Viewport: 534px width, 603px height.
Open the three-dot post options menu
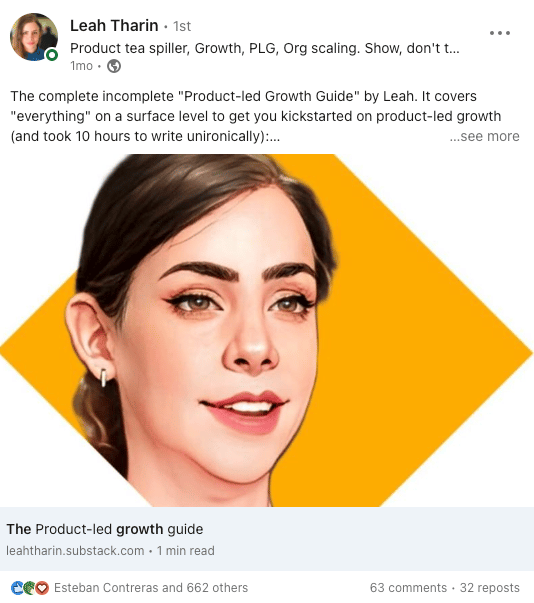pyautogui.click(x=500, y=33)
